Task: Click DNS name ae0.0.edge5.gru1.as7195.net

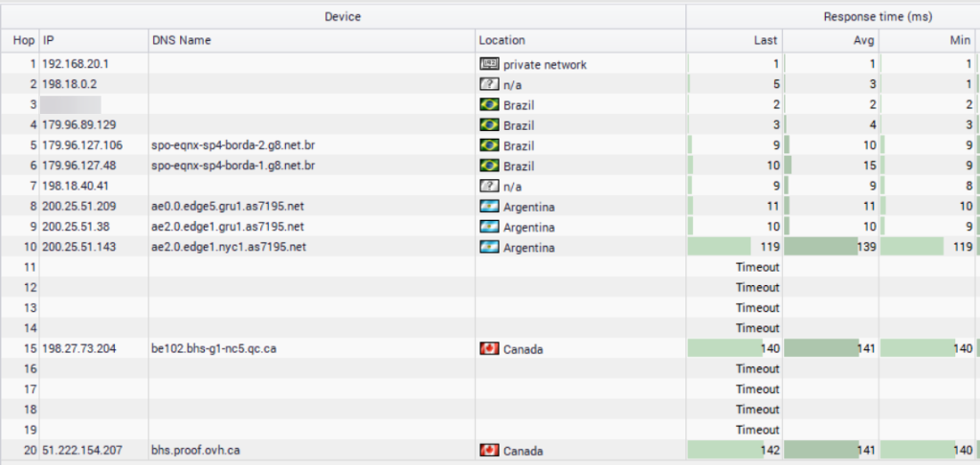Action: click(x=228, y=207)
